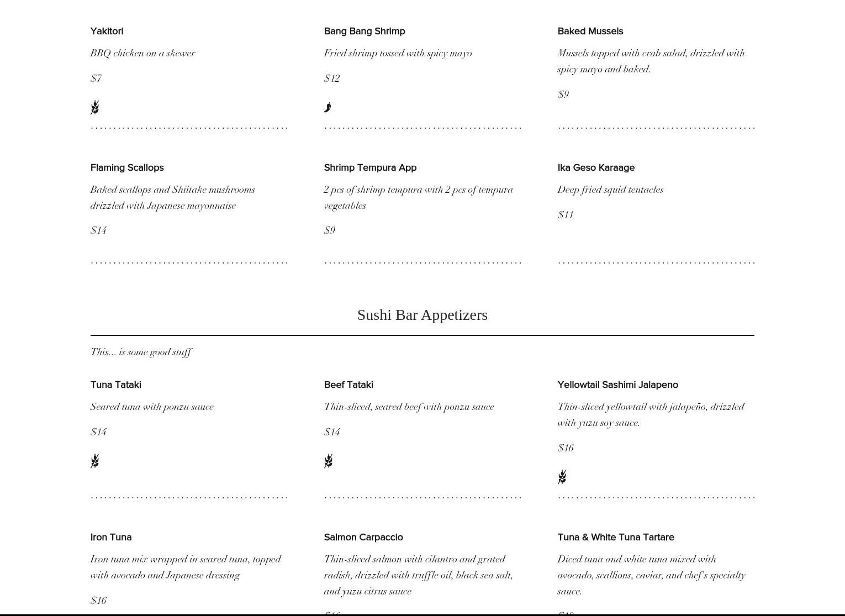Select the Iron Tuna item title

(111, 538)
